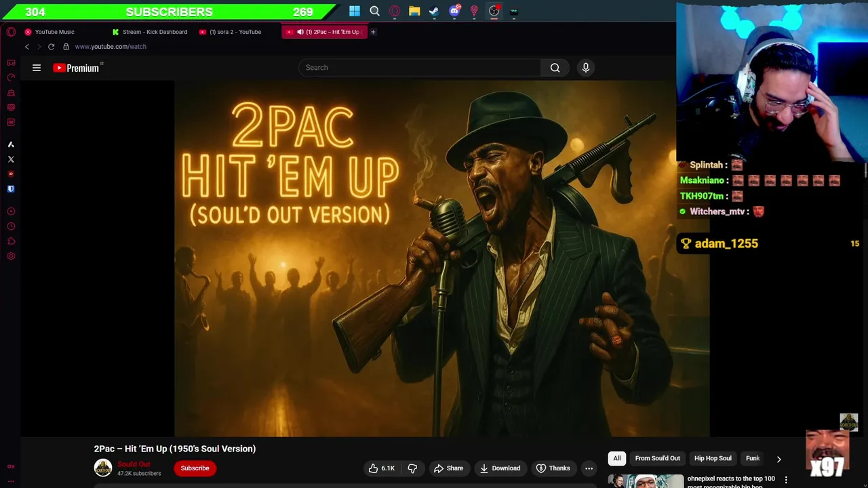This screenshot has width=868, height=488.
Task: Go forward with the browser forward arrow
Action: [39, 47]
